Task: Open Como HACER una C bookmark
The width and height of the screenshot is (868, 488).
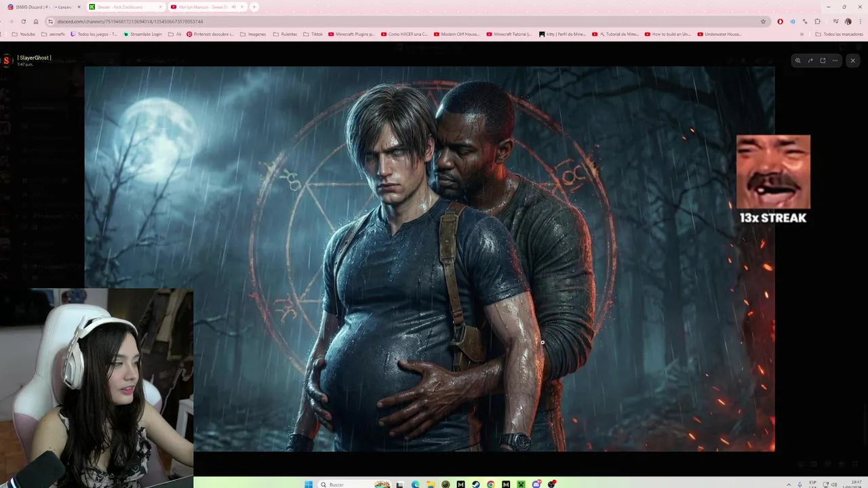Action: (404, 34)
